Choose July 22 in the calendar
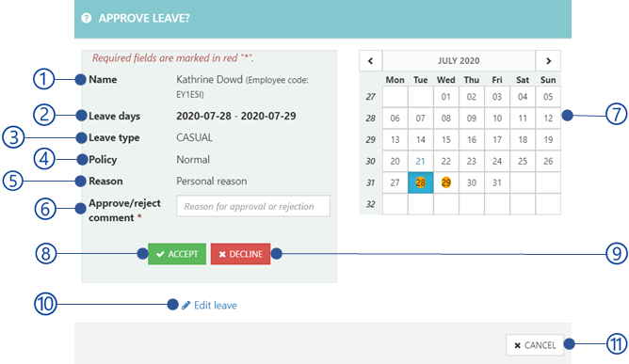 coord(446,161)
